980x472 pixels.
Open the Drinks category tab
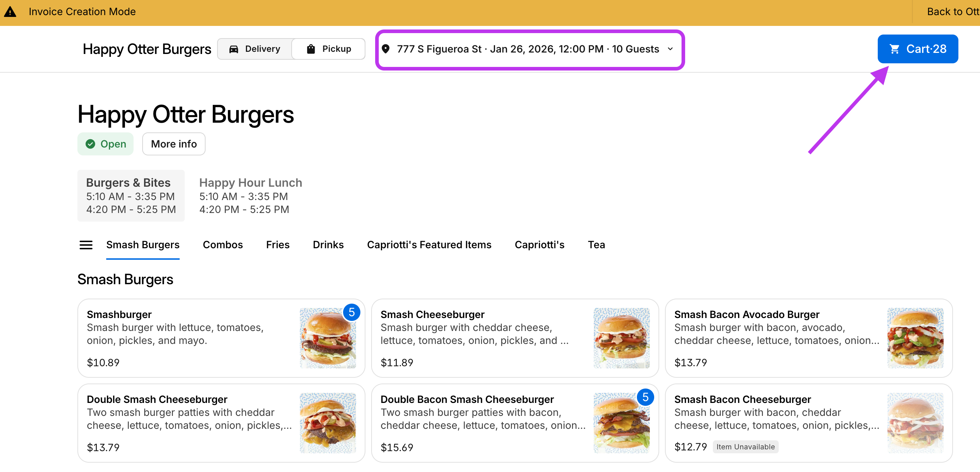pyautogui.click(x=328, y=245)
